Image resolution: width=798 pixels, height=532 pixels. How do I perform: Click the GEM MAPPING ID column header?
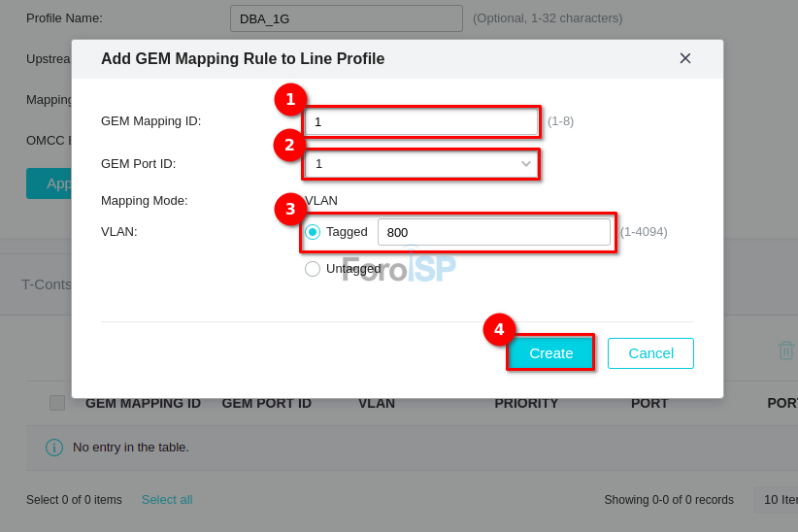[x=143, y=403]
